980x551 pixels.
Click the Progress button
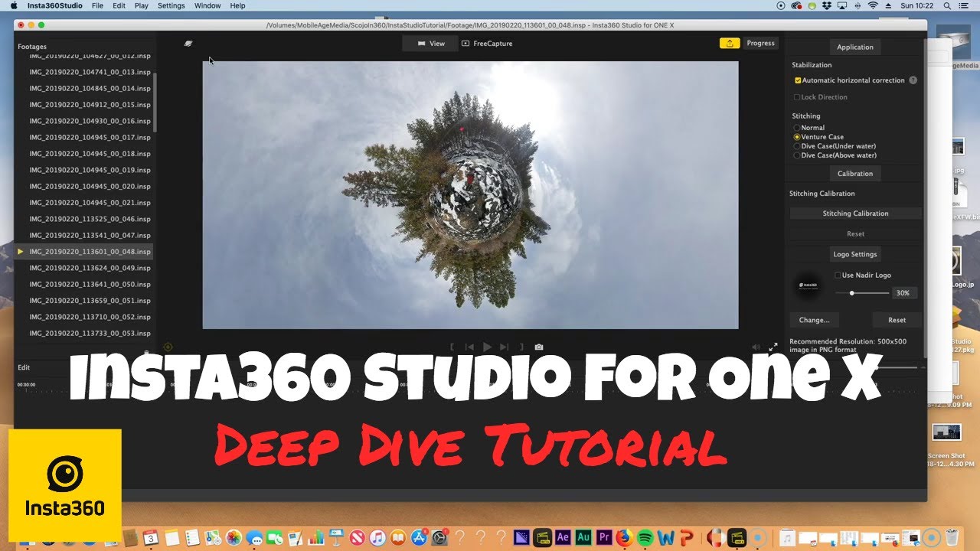point(760,43)
